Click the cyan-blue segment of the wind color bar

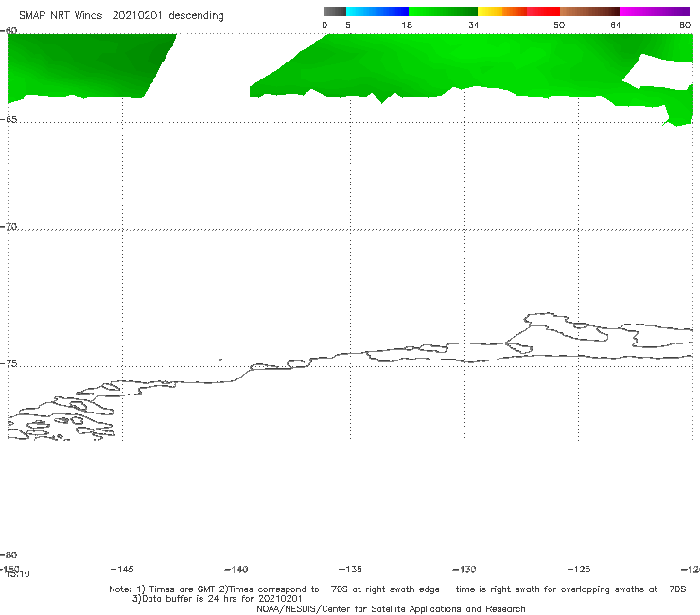coord(377,11)
